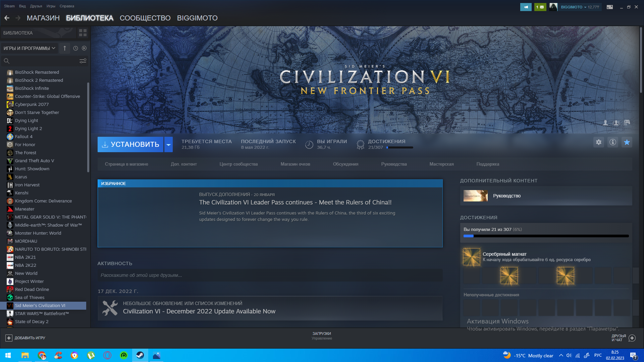Click Добавить игру plus icon
Viewport: 644px width, 362px height.
coord(9,338)
